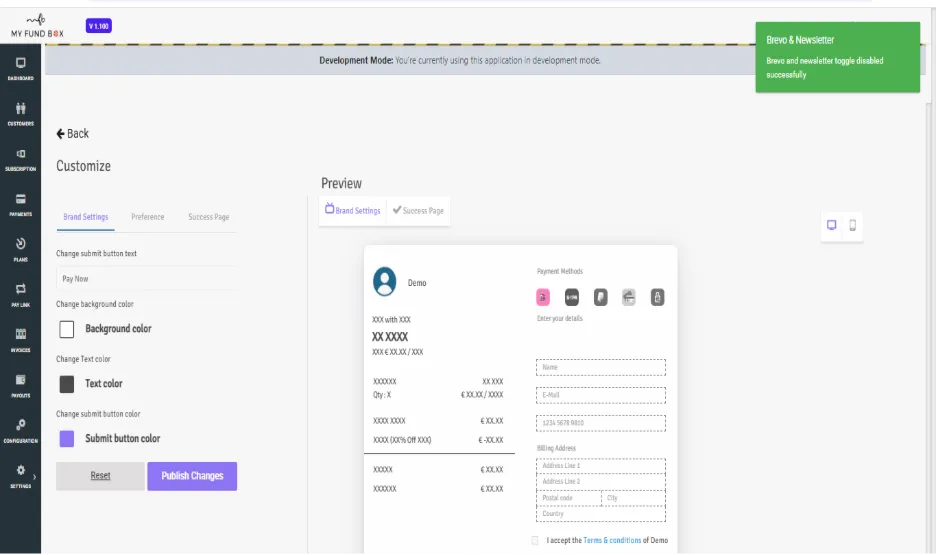936x555 pixels.
Task: Click the Postal code field
Action: tap(568, 498)
